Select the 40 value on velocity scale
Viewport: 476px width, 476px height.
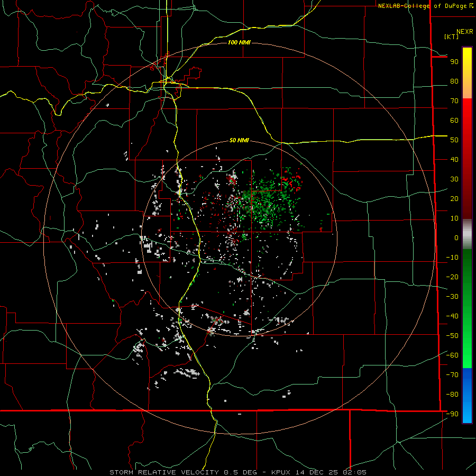(x=454, y=160)
